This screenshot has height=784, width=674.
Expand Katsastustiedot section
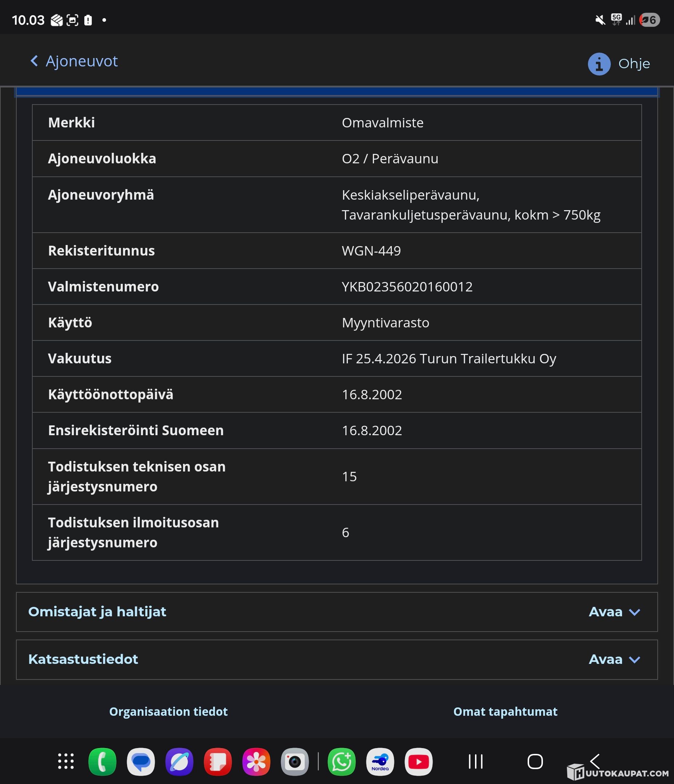(x=337, y=660)
